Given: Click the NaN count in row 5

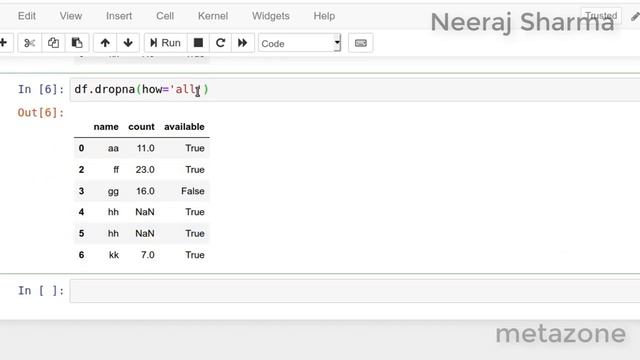Looking at the screenshot, I should point(145,233).
